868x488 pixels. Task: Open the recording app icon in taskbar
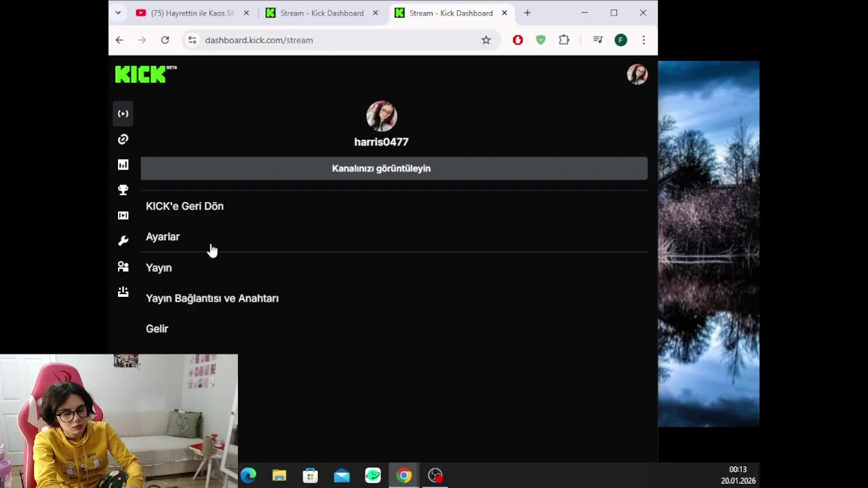(x=435, y=475)
